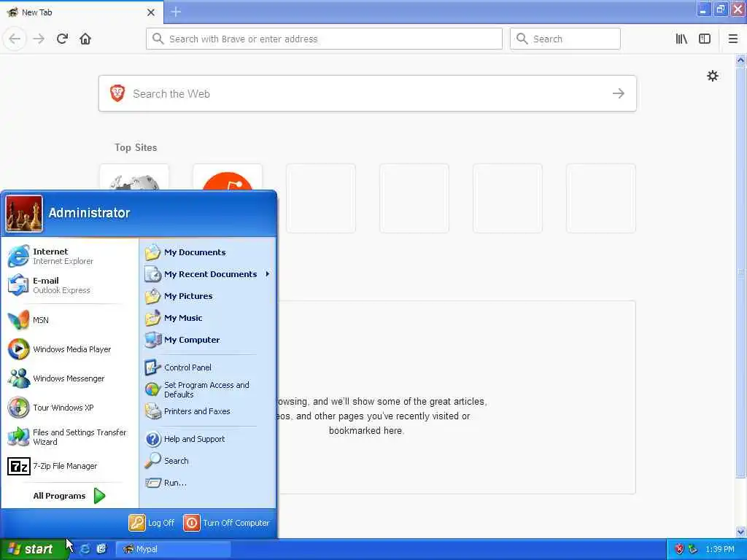Expand All Programs list

70,496
